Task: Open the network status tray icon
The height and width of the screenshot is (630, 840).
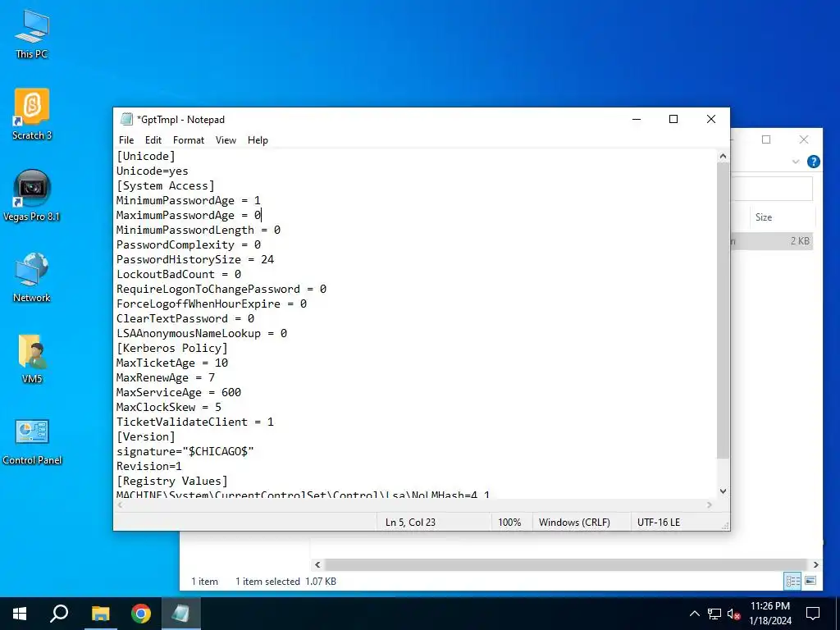Action: click(x=714, y=614)
